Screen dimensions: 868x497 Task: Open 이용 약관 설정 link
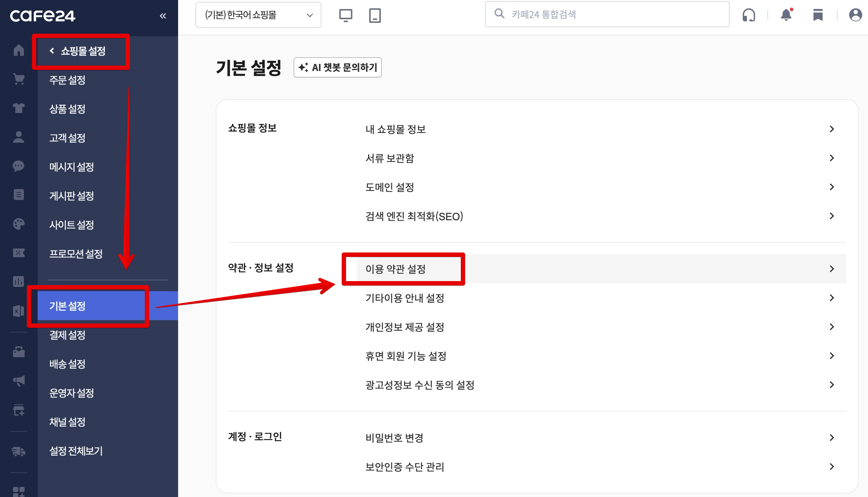(x=395, y=269)
